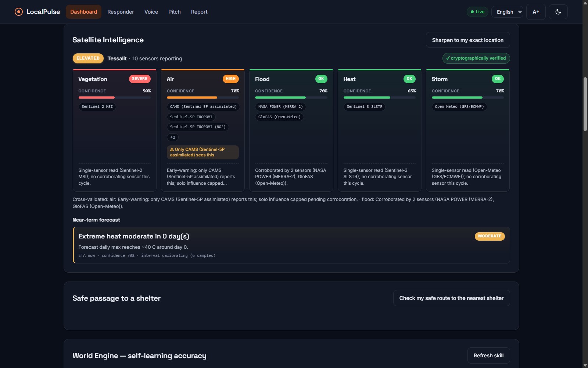The height and width of the screenshot is (368, 588).
Task: Click the Live status indicator
Action: coord(477,12)
